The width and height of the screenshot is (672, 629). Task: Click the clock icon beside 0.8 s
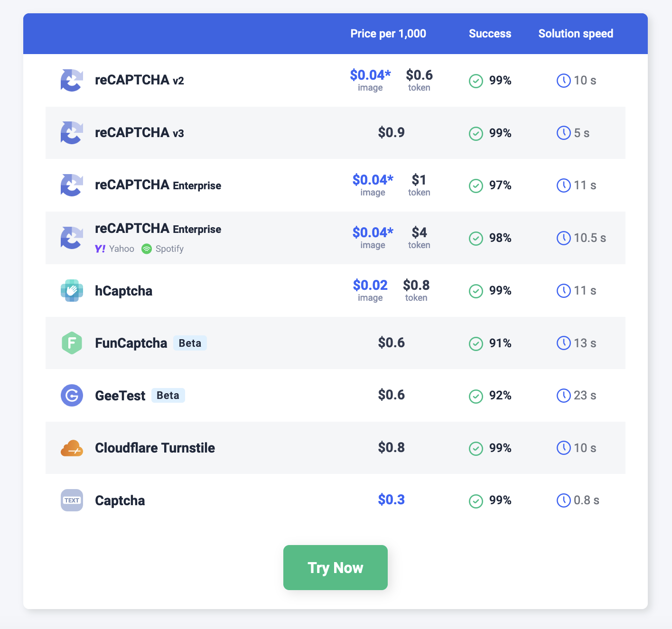tap(563, 500)
